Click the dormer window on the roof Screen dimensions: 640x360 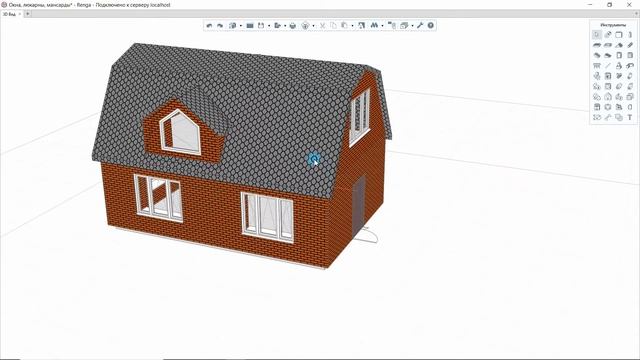click(x=180, y=131)
